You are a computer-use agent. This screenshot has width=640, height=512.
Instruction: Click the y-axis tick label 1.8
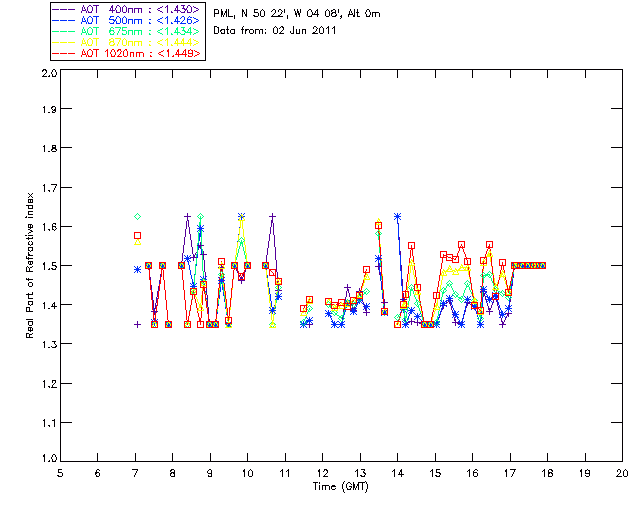pos(49,148)
